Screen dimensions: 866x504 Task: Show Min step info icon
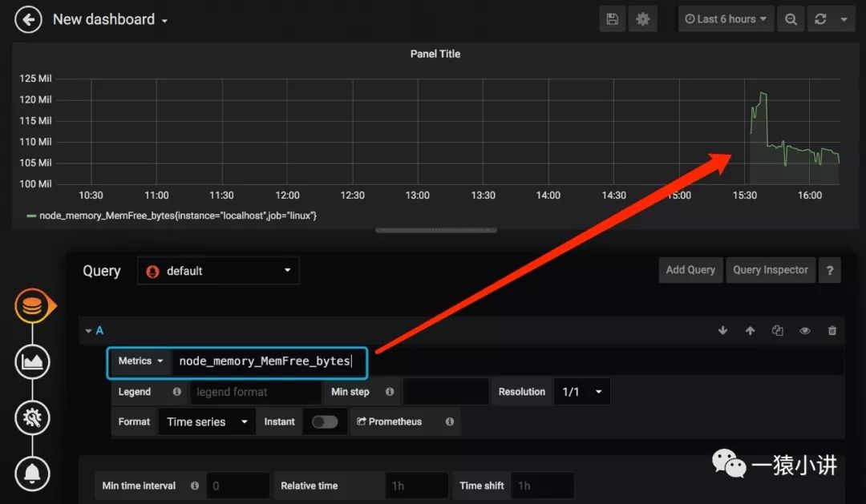pyautogui.click(x=390, y=391)
